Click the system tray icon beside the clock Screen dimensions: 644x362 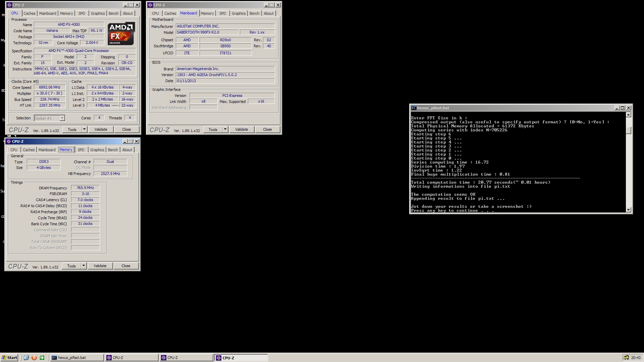626,358
